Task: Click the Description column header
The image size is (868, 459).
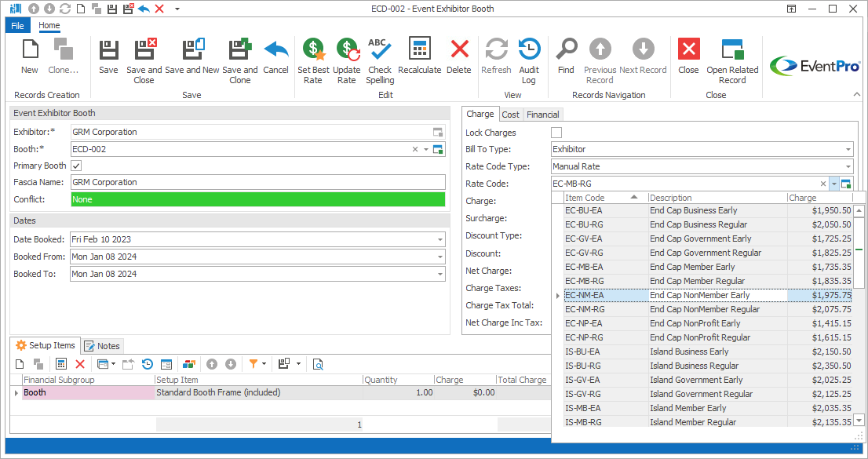Action: [718, 198]
